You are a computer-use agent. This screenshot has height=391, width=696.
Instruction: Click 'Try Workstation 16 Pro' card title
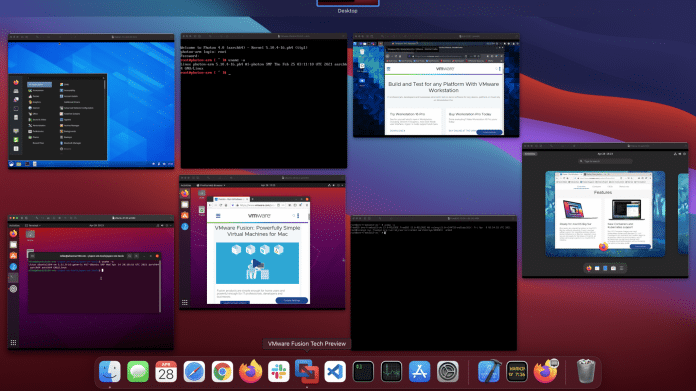coord(407,114)
